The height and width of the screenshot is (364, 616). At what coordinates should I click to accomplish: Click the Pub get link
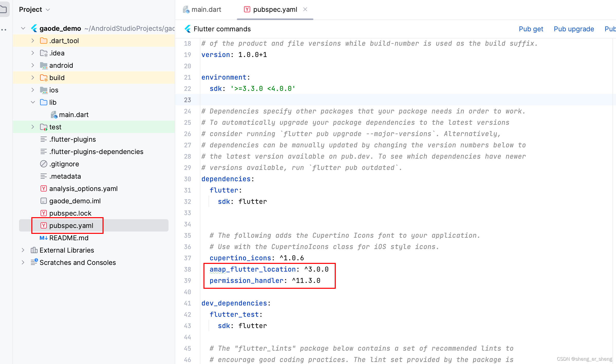point(531,29)
